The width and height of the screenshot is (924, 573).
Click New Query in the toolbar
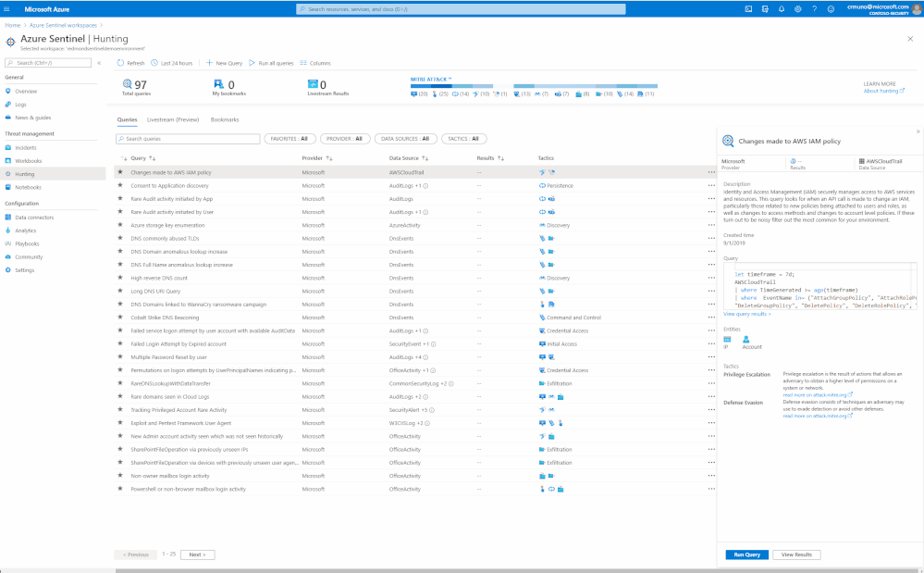pos(224,63)
